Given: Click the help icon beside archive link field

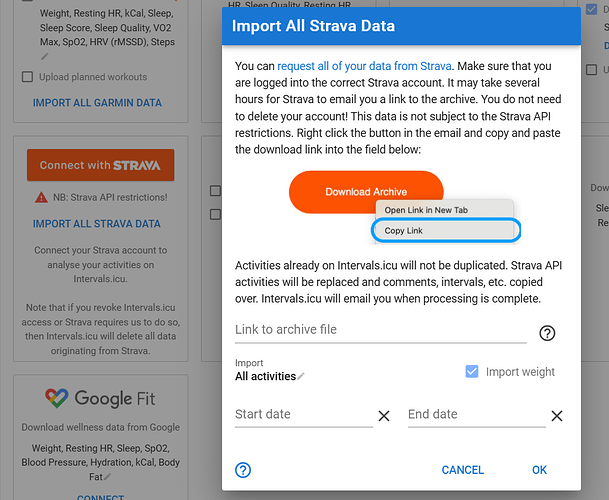Looking at the screenshot, I should coord(547,333).
